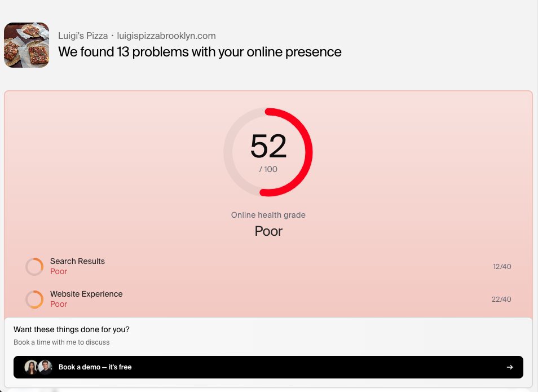Viewport: 538px width, 392px height.
Task: Click Poor under Search Results
Action: [x=59, y=271]
